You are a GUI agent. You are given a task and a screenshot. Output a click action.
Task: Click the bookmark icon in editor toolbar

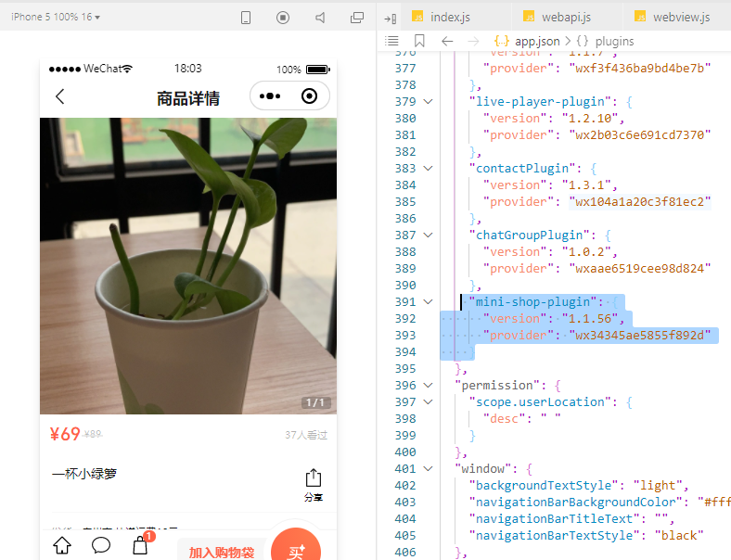[419, 41]
